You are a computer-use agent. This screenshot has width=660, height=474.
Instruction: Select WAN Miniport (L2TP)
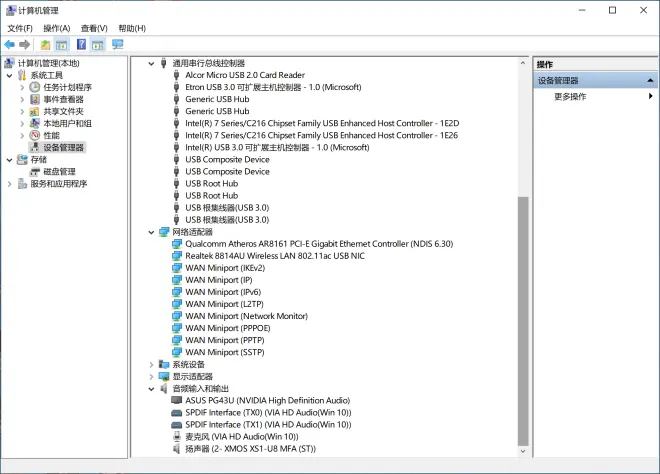[x=224, y=304]
